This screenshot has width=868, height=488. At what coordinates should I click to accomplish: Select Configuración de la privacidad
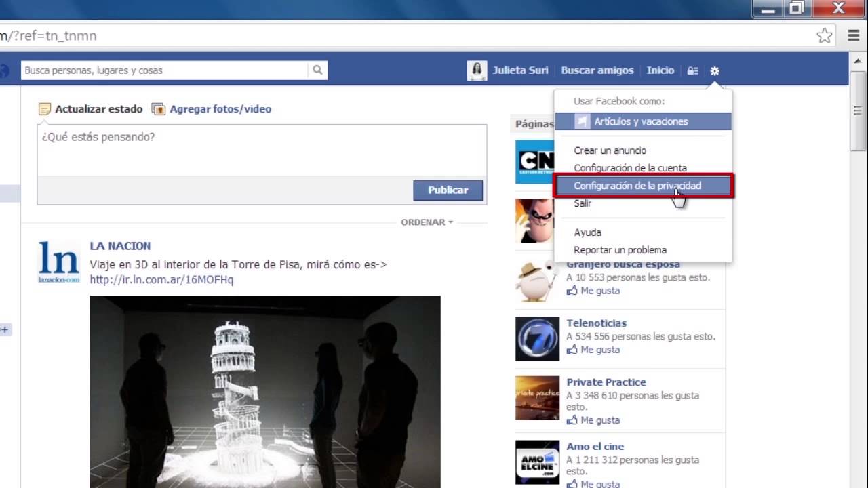[x=643, y=186]
